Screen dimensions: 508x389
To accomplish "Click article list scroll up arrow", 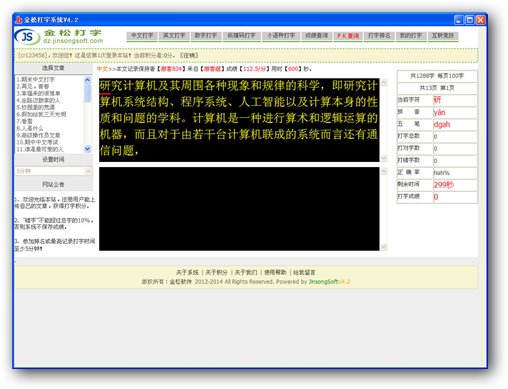I will (x=87, y=80).
